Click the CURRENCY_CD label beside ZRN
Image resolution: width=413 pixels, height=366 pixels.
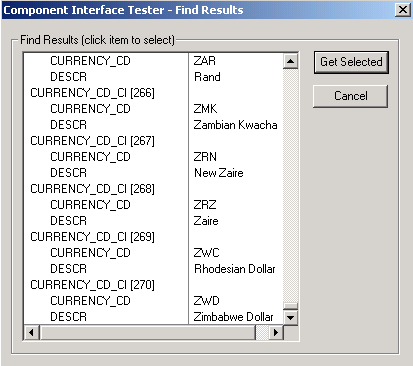click(x=90, y=157)
